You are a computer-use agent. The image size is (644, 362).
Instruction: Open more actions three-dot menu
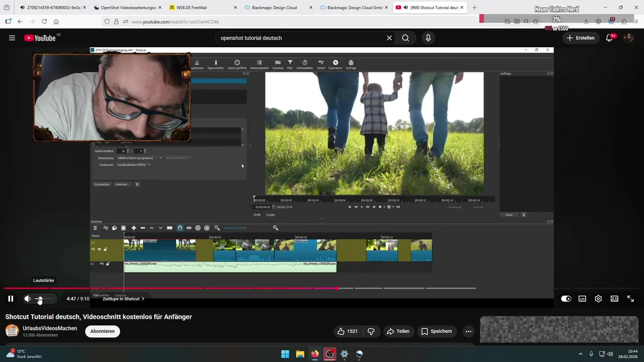coord(468,331)
